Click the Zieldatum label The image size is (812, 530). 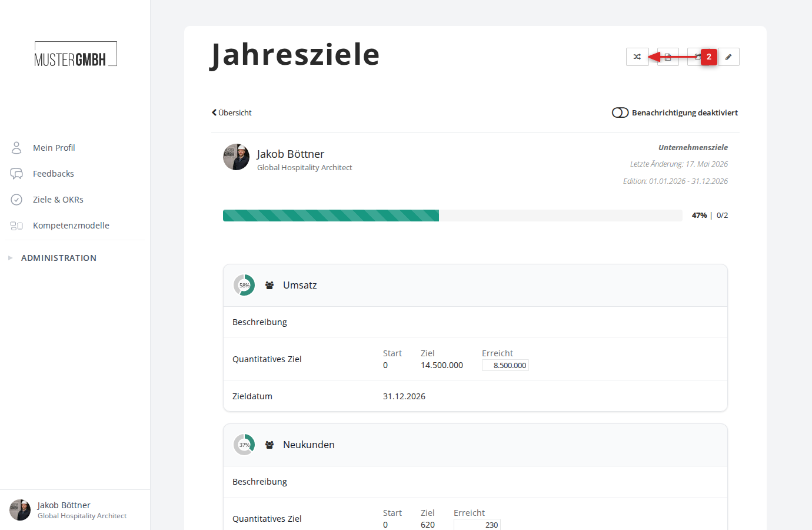[x=252, y=396]
